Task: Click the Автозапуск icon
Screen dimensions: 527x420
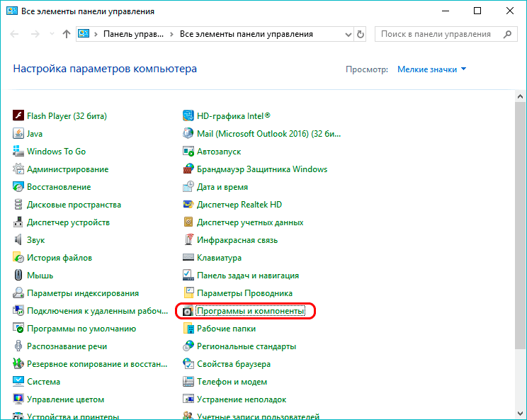Action: [188, 151]
